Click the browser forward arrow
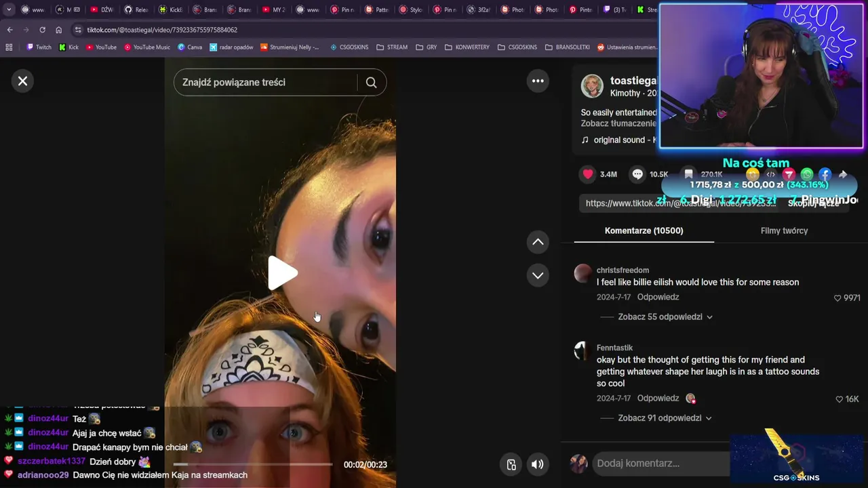The height and width of the screenshot is (488, 868). pyautogui.click(x=26, y=30)
